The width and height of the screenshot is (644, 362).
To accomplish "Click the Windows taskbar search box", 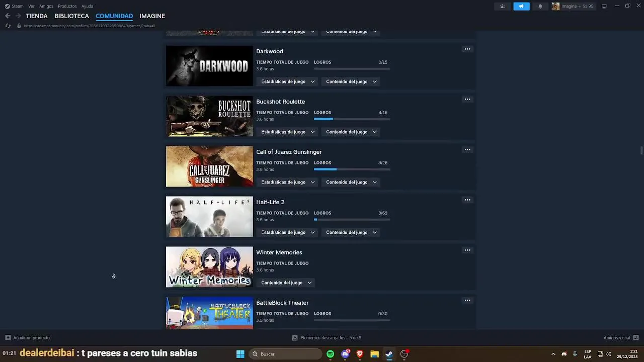I will tap(286, 354).
